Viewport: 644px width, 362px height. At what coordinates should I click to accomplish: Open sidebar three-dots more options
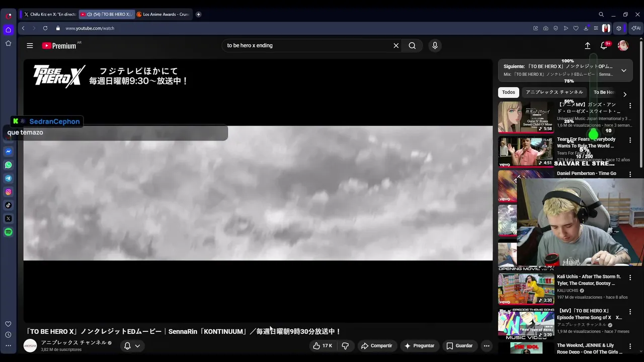[8, 345]
